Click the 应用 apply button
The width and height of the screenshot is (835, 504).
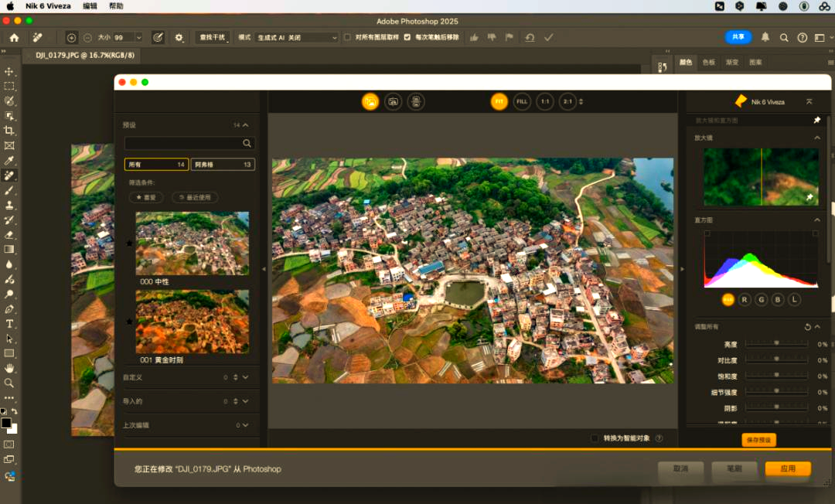pos(788,468)
